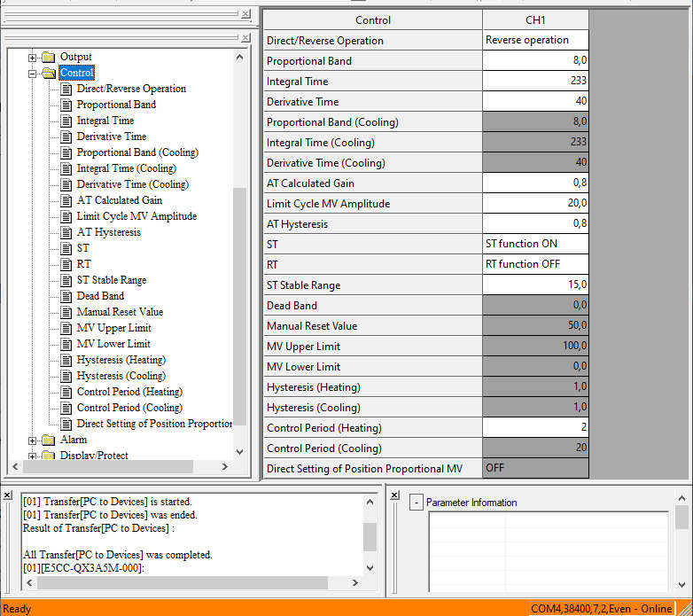Expand the Alarm folder node
693x616 pixels.
click(x=32, y=441)
